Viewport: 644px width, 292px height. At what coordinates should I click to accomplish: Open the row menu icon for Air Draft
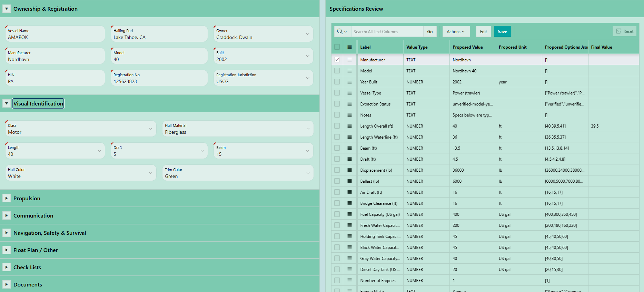[349, 192]
